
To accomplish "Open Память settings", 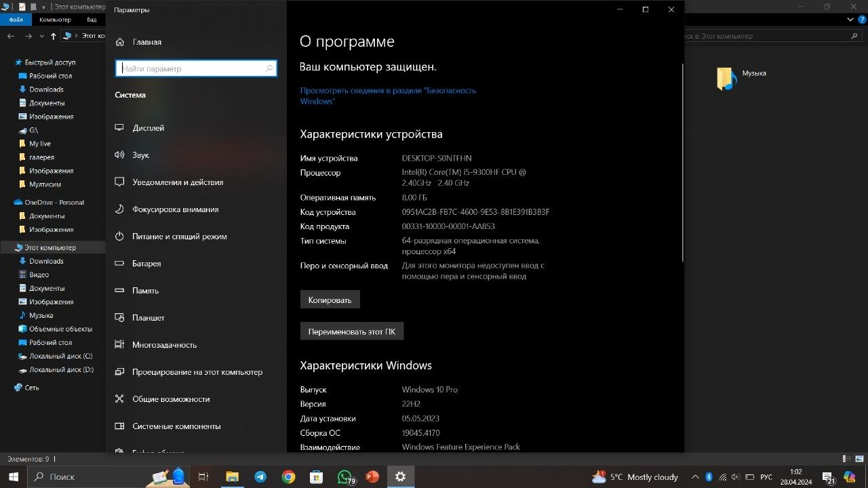I will (x=136, y=291).
